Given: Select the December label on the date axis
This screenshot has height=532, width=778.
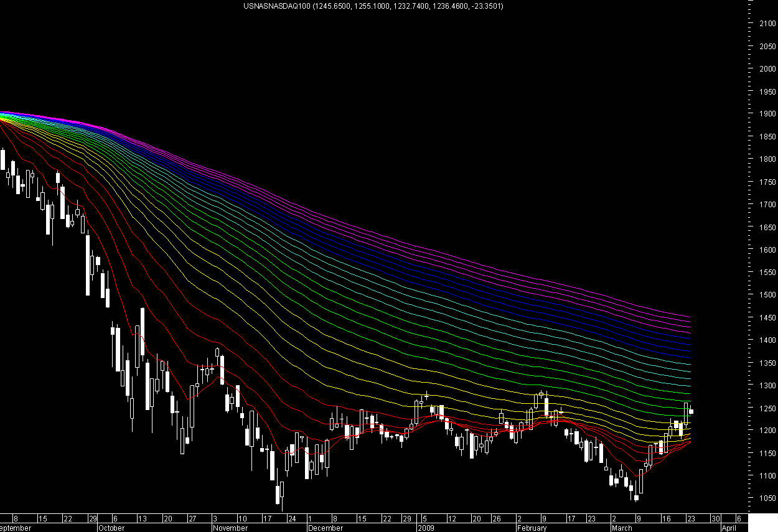Looking at the screenshot, I should (324, 528).
